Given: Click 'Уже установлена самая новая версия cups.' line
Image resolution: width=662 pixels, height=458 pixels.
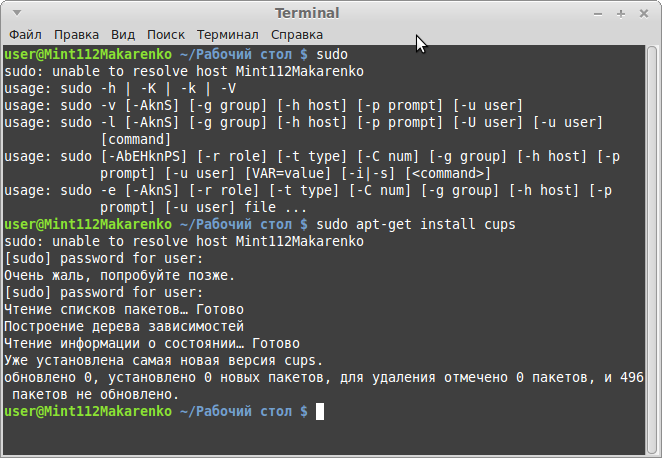Looking at the screenshot, I should (163, 360).
